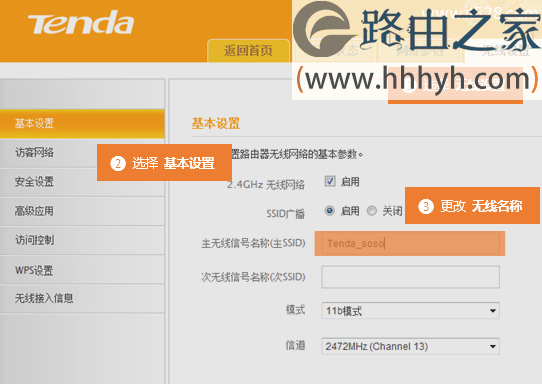Open 访问控制 in the sidebar

tap(82, 240)
